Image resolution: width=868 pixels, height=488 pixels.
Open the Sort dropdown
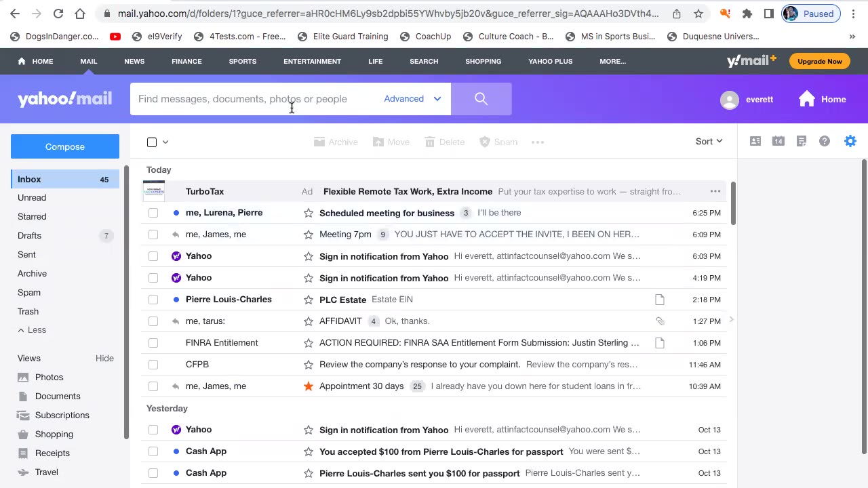[709, 142]
